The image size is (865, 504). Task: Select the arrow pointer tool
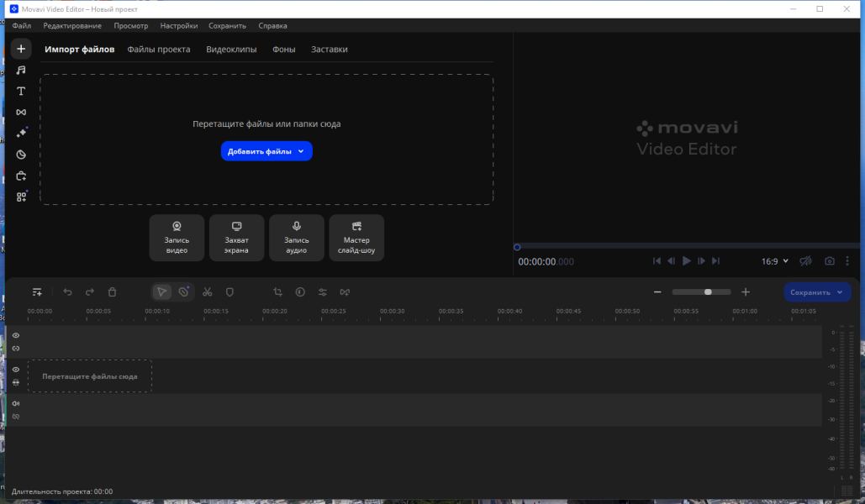pyautogui.click(x=161, y=292)
